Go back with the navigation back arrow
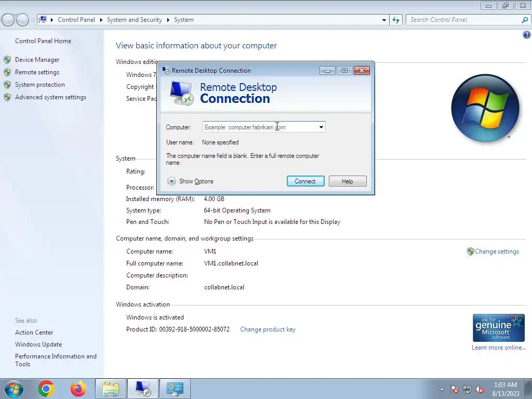Image resolution: width=532 pixels, height=399 pixels. pos(8,20)
